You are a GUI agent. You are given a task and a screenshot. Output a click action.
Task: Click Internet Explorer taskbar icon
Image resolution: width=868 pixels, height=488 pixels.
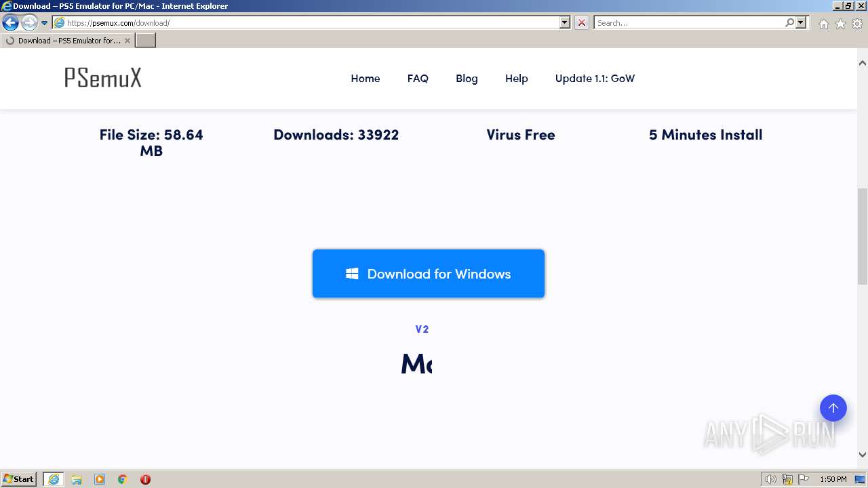(x=53, y=479)
